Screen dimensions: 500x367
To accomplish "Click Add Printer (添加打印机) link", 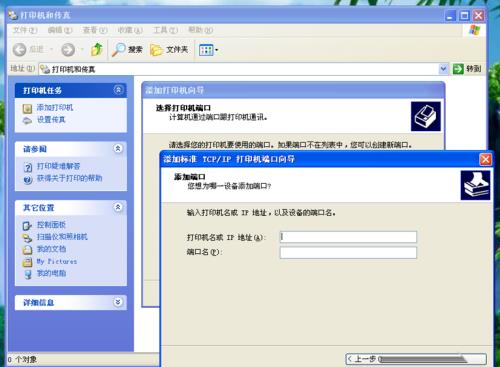I will coord(54,108).
